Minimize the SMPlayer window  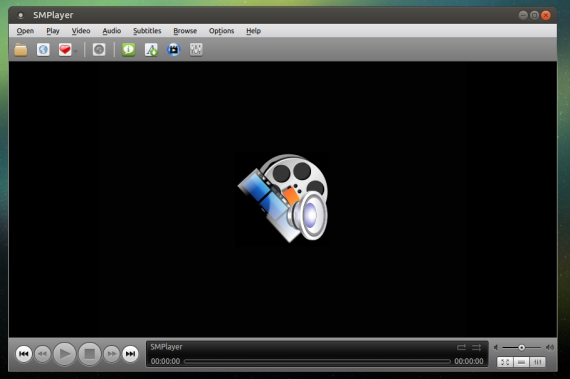click(523, 15)
